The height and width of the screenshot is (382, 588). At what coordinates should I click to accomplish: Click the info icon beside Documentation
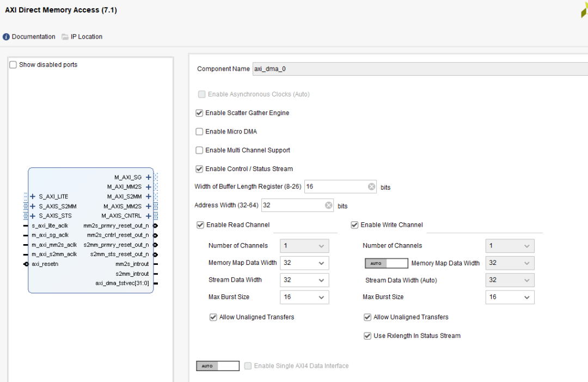click(x=5, y=37)
